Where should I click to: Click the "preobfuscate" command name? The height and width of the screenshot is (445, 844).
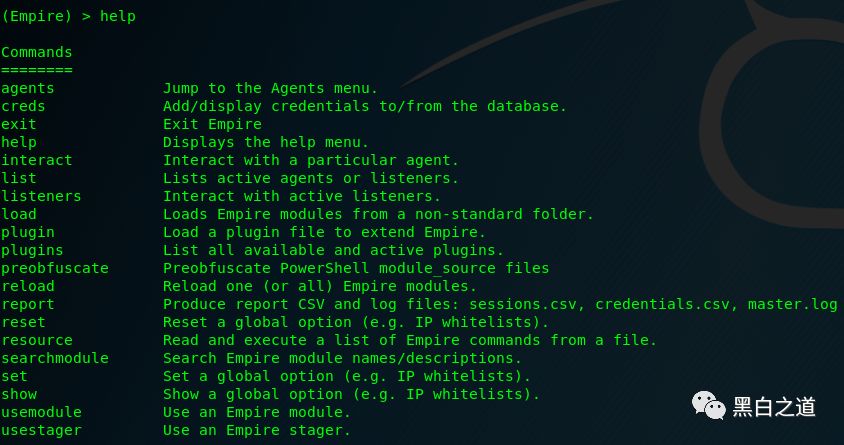click(55, 268)
